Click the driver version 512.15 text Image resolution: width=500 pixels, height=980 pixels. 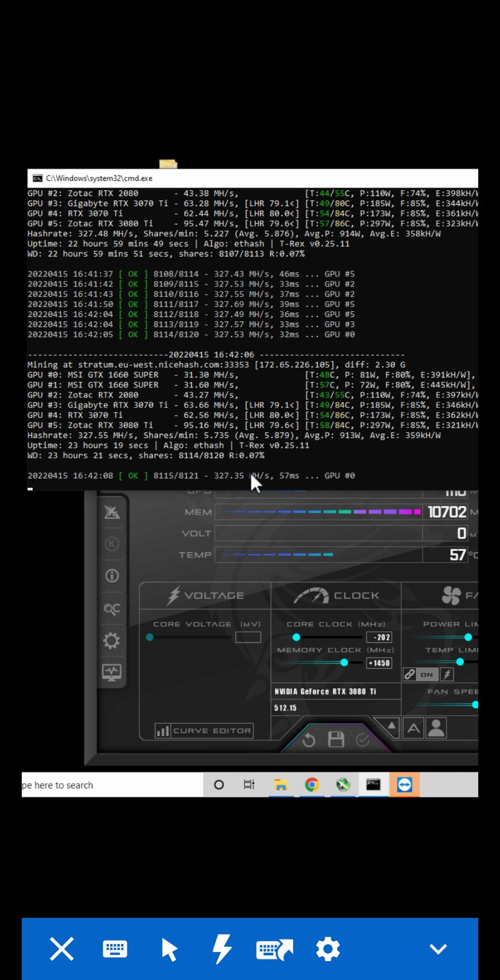(285, 708)
